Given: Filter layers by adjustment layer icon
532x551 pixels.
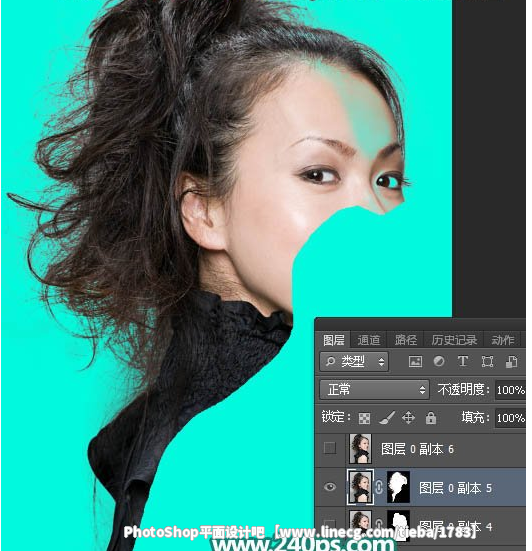Looking at the screenshot, I should tap(439, 361).
